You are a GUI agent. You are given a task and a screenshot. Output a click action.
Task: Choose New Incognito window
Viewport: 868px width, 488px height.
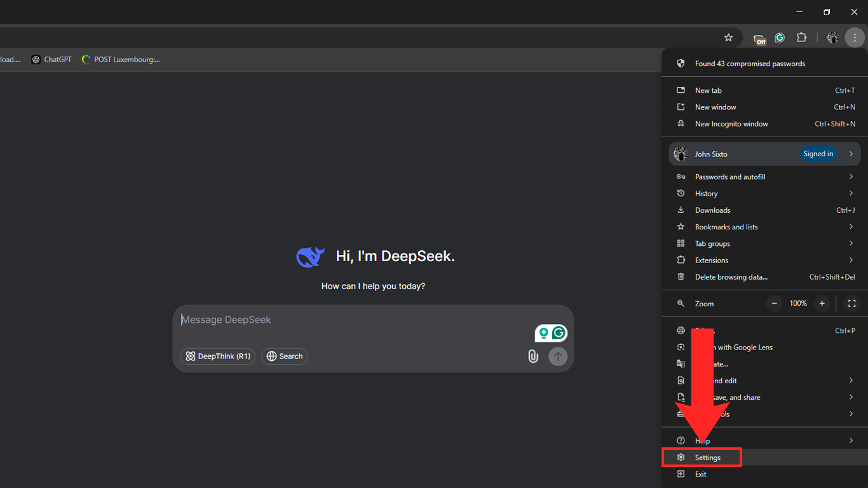731,124
